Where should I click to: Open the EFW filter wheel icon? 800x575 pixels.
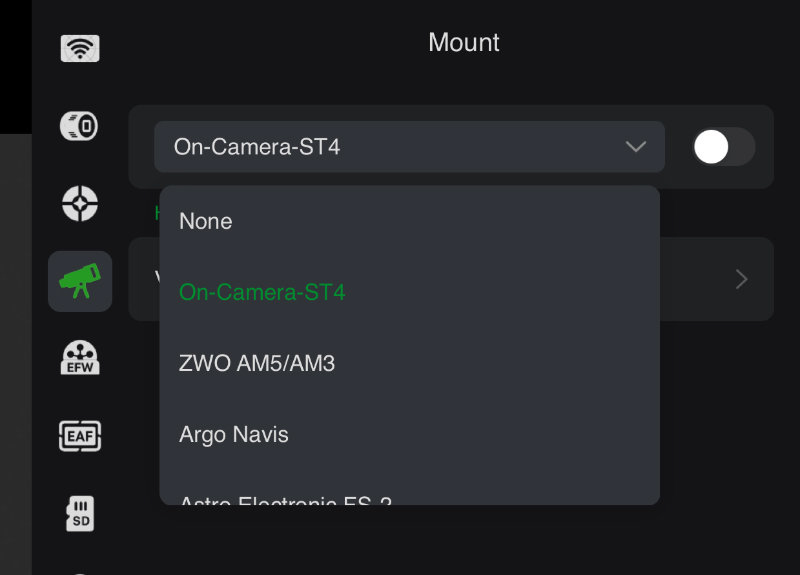click(80, 358)
